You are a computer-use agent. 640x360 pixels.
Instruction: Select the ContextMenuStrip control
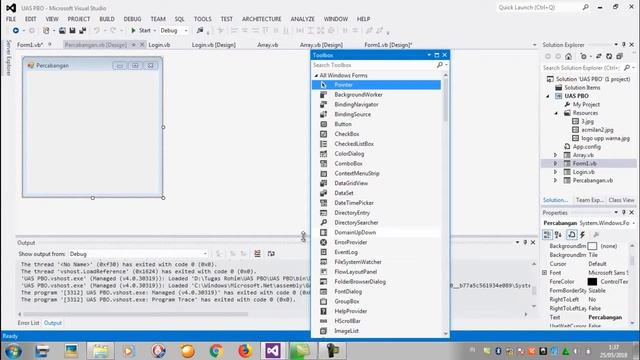[376, 173]
